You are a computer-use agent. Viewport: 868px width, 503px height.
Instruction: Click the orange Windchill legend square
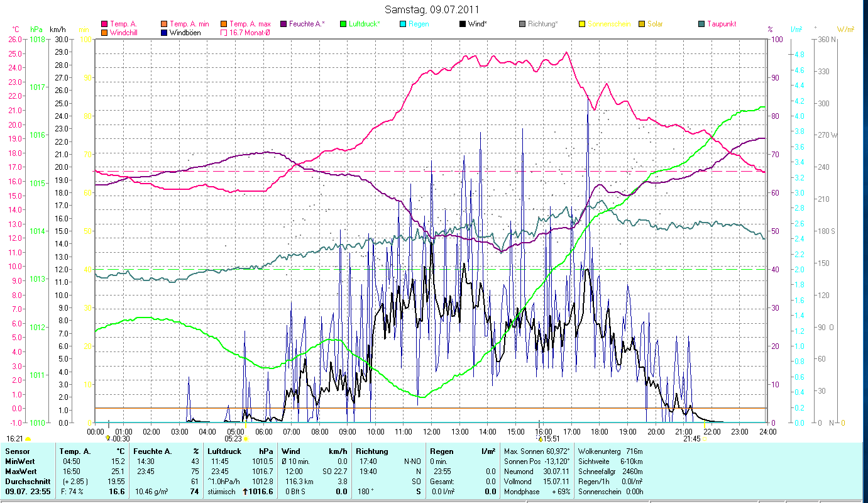tap(104, 33)
